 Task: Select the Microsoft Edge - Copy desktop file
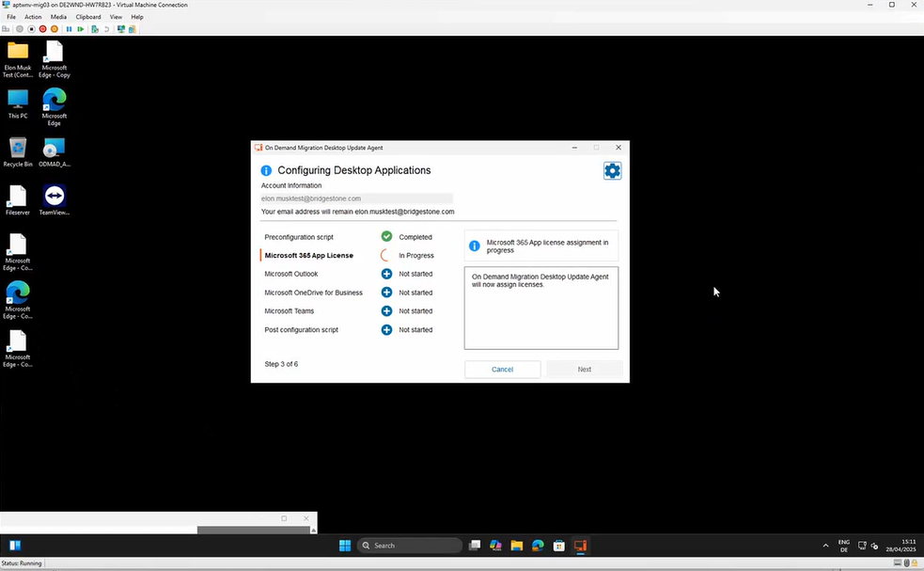pos(55,59)
